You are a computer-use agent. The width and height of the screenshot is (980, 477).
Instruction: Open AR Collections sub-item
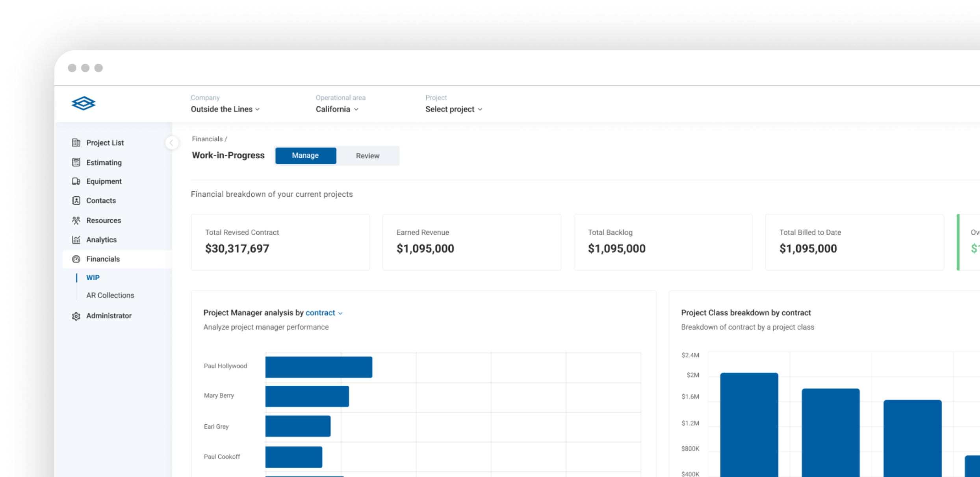point(110,295)
